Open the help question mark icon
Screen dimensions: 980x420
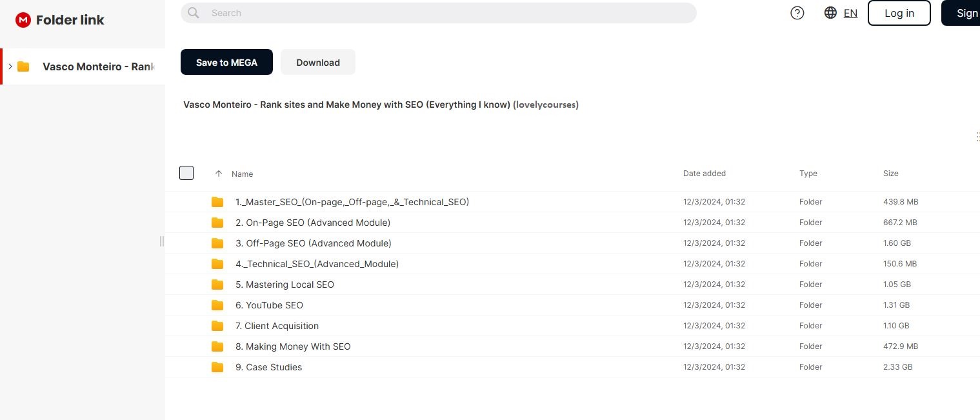(797, 13)
